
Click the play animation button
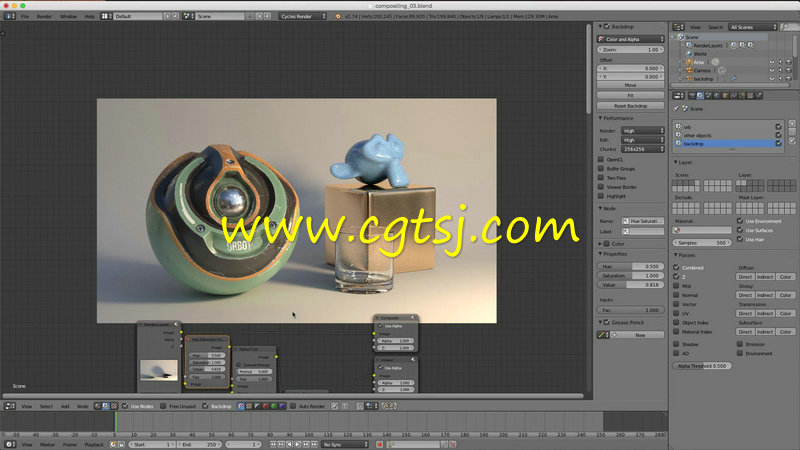(x=297, y=444)
